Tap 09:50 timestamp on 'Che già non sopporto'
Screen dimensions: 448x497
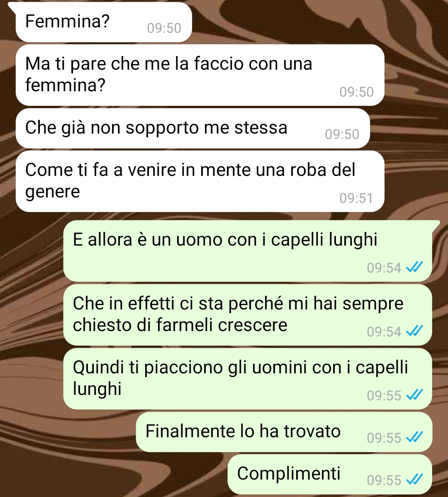click(x=342, y=134)
